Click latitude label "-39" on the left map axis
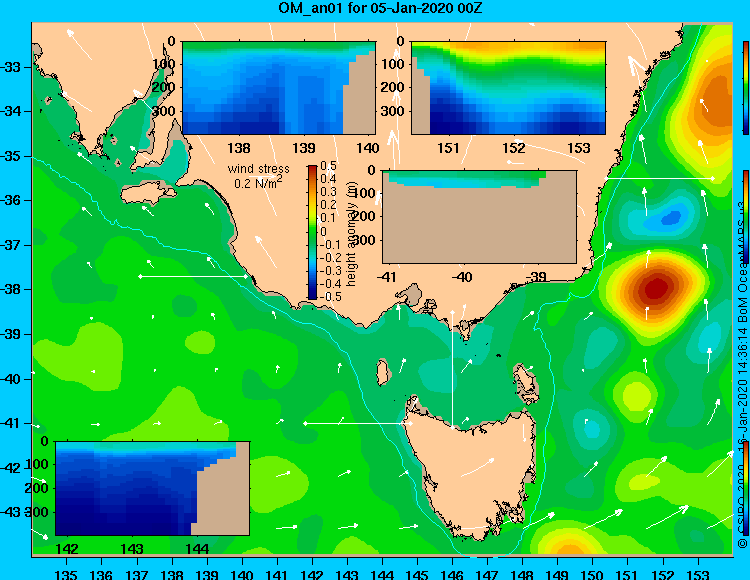This screenshot has height=580, width=750. (10, 334)
